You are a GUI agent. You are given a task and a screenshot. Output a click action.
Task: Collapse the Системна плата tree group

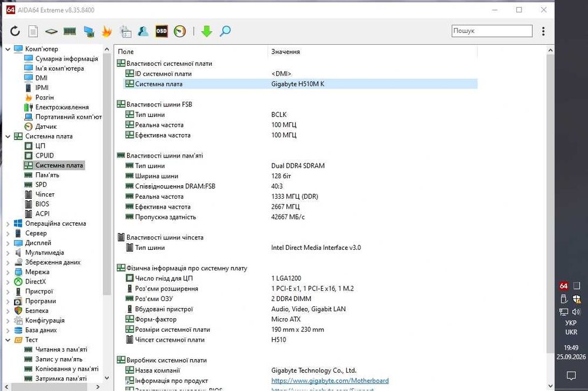8,136
